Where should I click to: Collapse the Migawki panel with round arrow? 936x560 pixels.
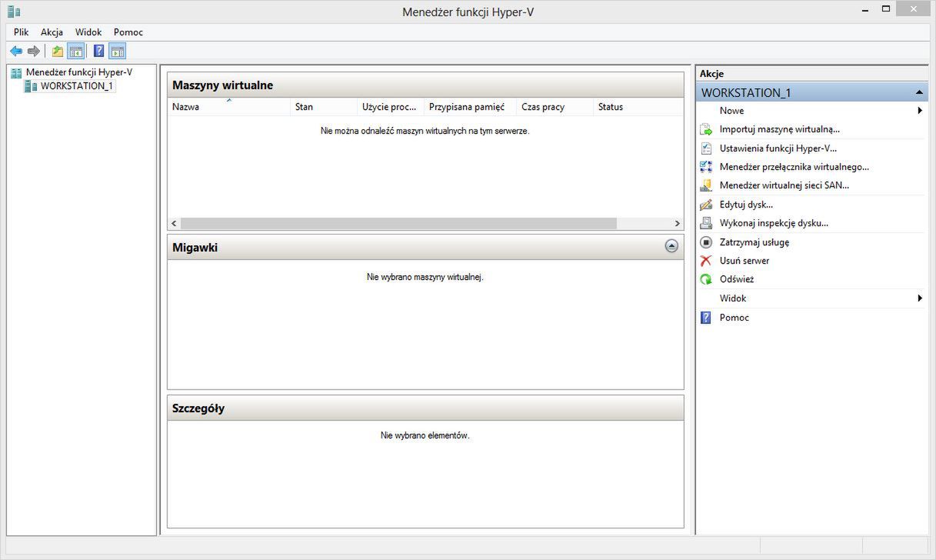click(671, 247)
